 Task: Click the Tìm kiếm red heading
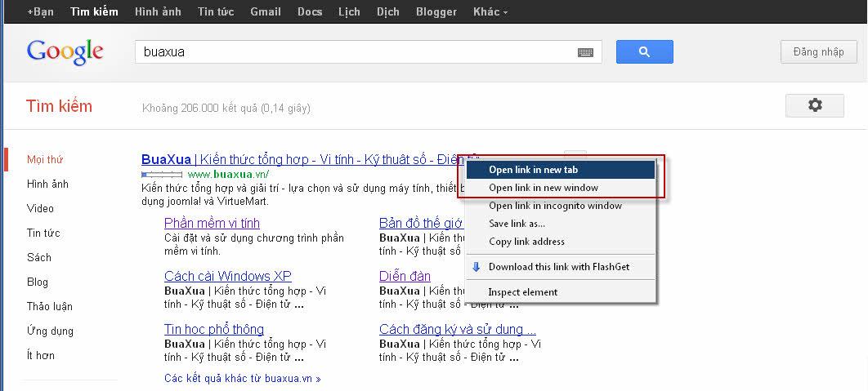tap(59, 105)
